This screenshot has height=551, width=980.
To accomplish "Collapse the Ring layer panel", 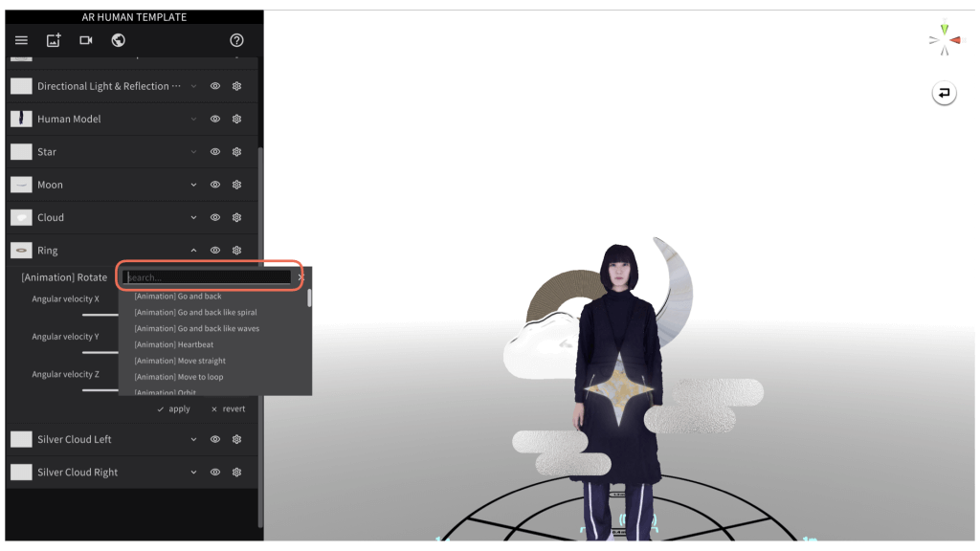I will click(x=193, y=250).
